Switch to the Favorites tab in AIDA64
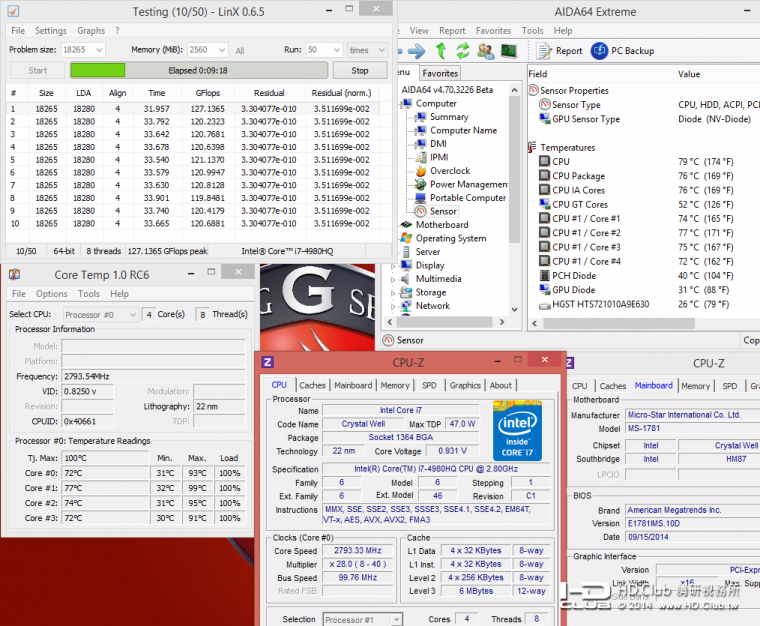This screenshot has width=760, height=626. [440, 73]
